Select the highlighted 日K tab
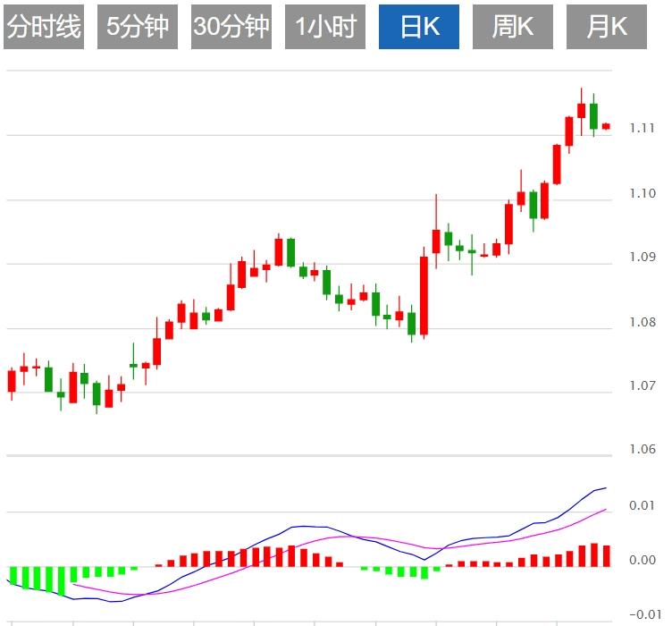Screen dimensions: 672x626 419,27
